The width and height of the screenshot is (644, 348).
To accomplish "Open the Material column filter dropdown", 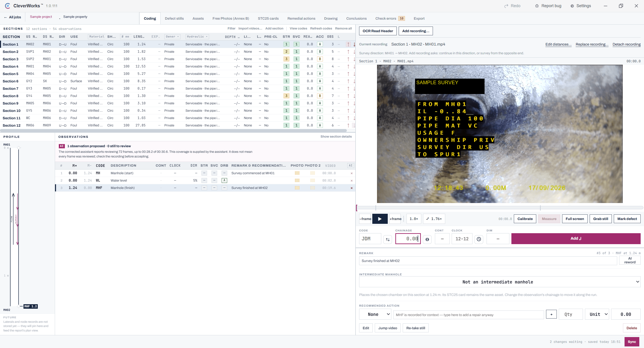I will point(97,37).
